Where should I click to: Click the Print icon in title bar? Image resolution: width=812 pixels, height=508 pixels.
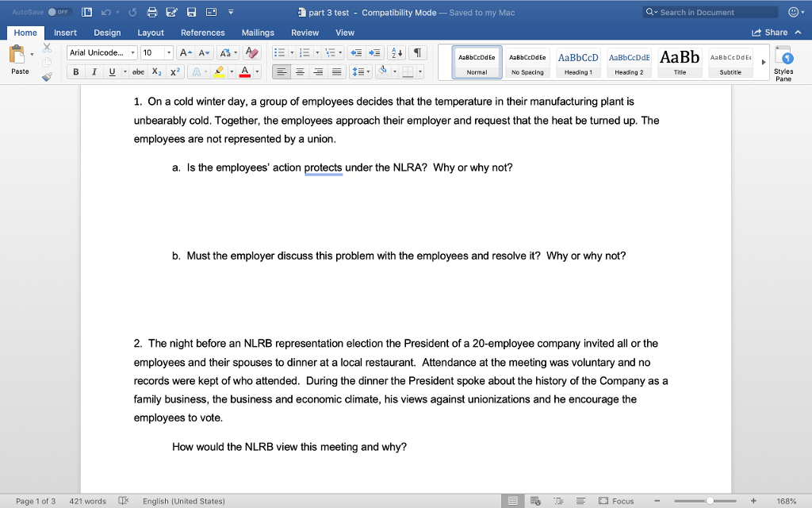pos(151,13)
